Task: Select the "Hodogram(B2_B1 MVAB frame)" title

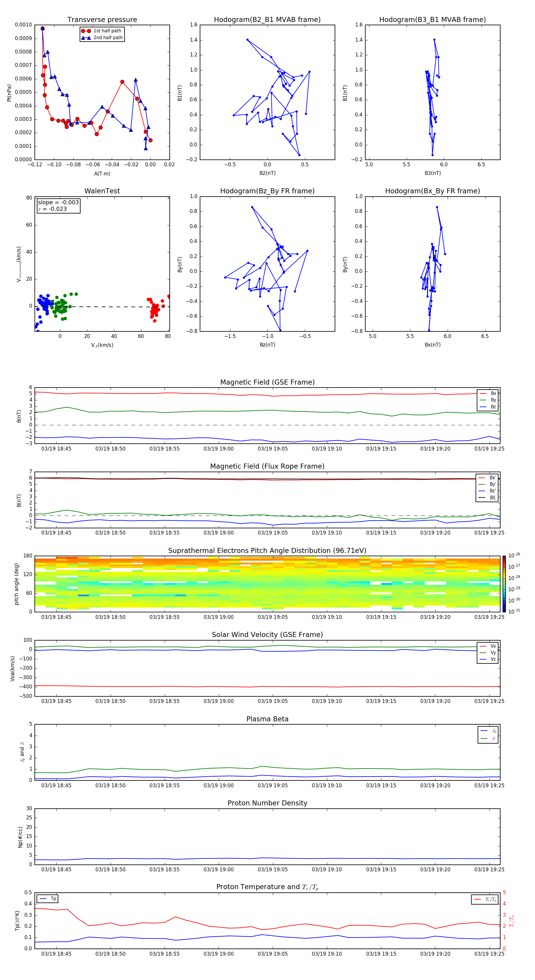Action: (x=267, y=20)
